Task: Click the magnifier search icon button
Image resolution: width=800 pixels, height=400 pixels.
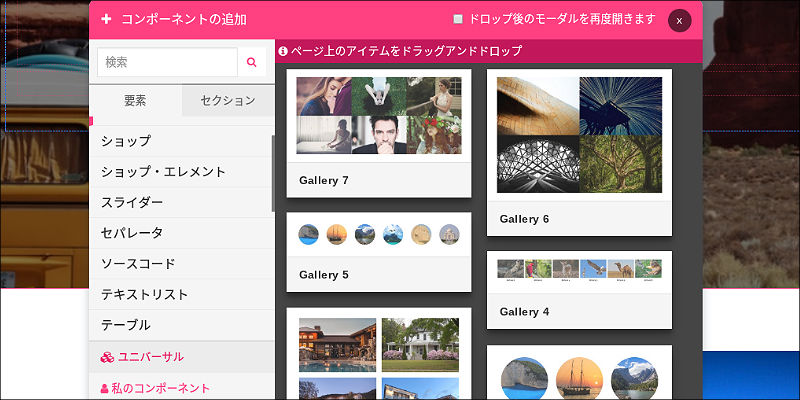Action: [x=252, y=62]
